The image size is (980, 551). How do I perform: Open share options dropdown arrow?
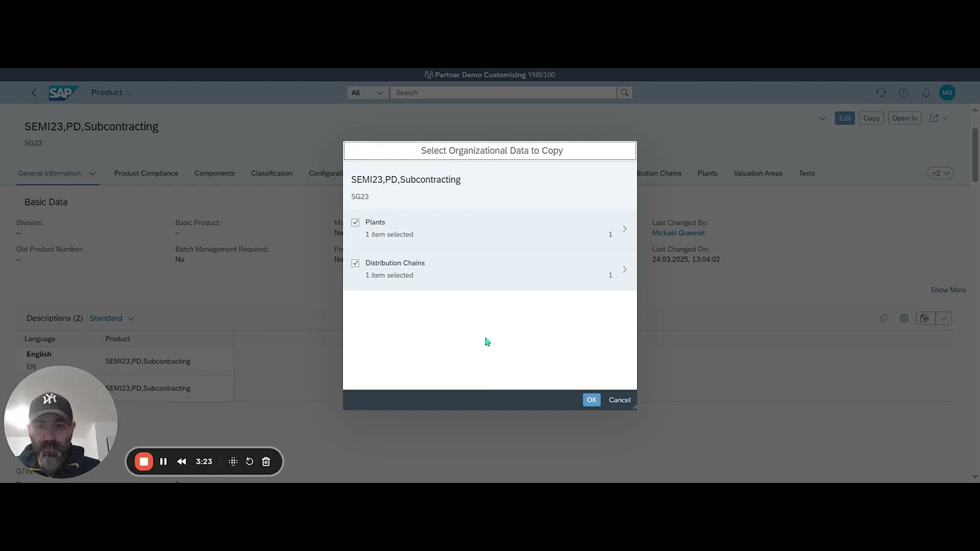pyautogui.click(x=946, y=119)
